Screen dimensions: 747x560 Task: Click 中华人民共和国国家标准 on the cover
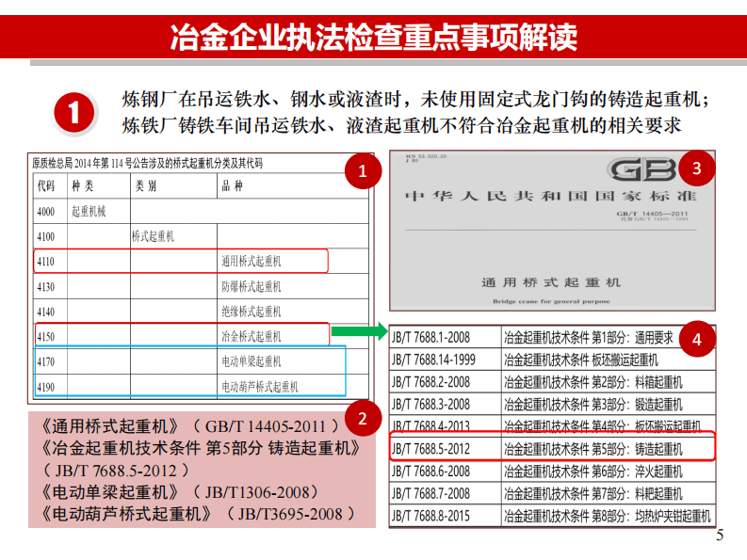(x=551, y=196)
